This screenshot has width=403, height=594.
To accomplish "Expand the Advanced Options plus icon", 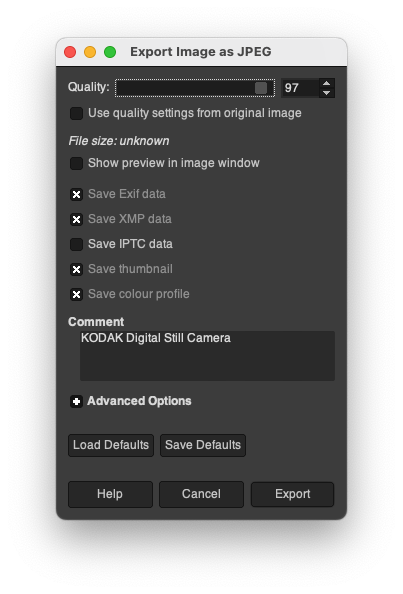I will pos(76,401).
